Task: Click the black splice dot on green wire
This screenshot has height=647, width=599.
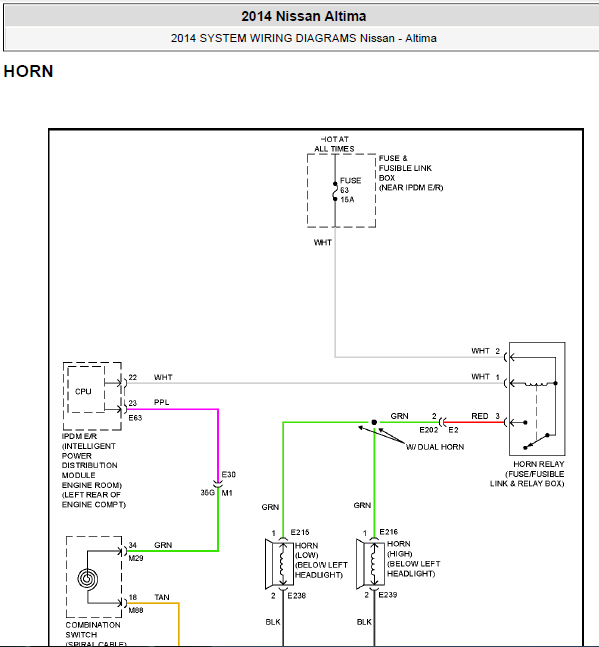Action: tap(374, 422)
